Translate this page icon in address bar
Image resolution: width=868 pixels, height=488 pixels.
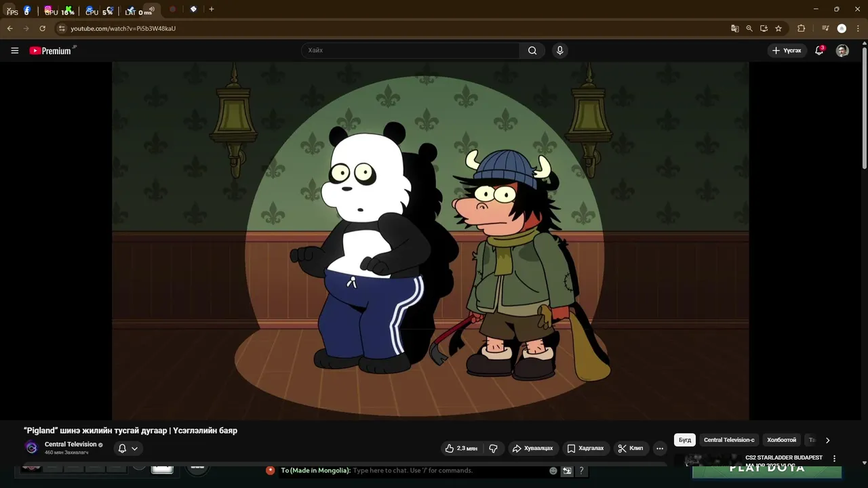[734, 28]
